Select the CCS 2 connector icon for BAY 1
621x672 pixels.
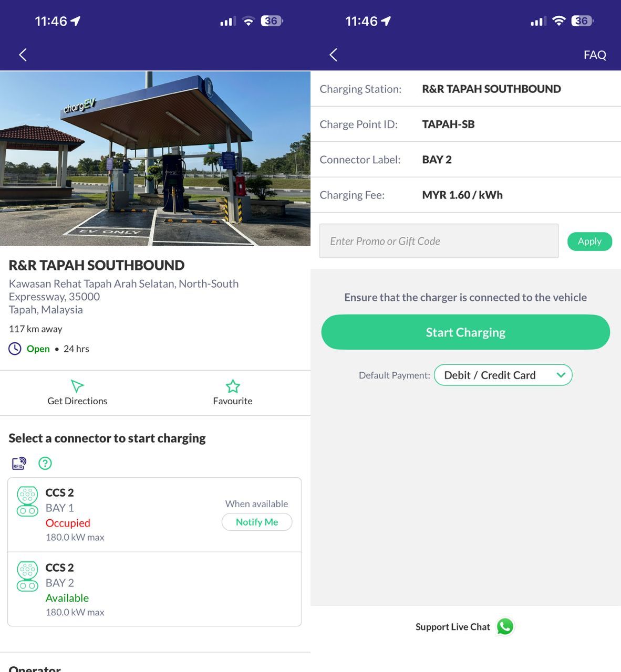(x=27, y=501)
